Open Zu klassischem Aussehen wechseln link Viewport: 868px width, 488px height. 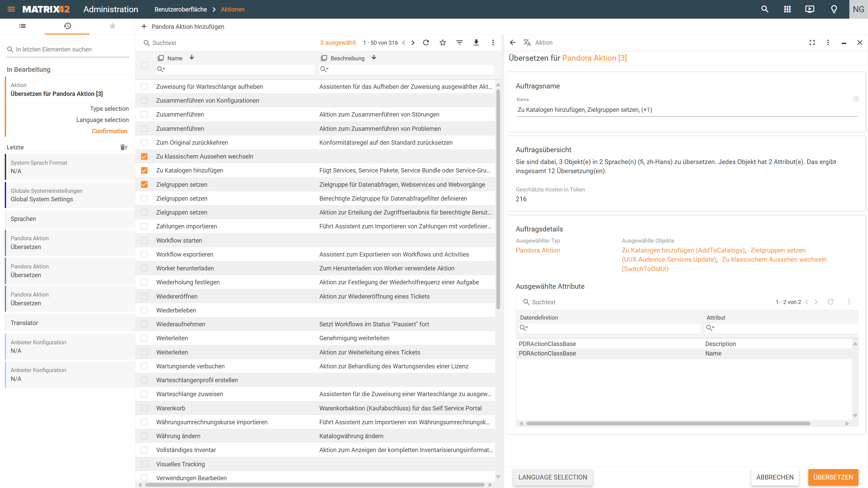point(774,260)
